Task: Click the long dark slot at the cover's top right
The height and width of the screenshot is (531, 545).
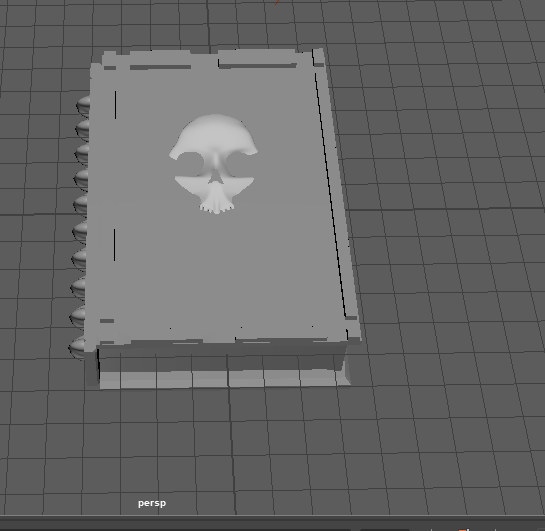Action: [258, 66]
